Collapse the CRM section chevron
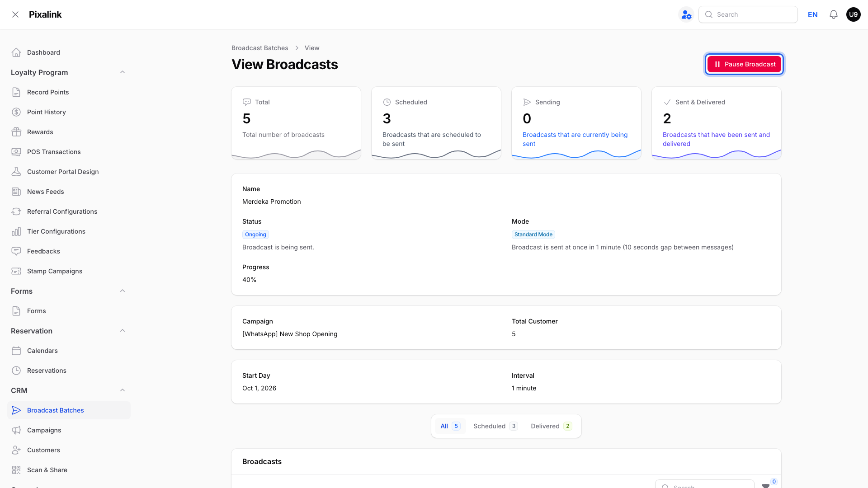Viewport: 868px width, 488px height. [123, 390]
